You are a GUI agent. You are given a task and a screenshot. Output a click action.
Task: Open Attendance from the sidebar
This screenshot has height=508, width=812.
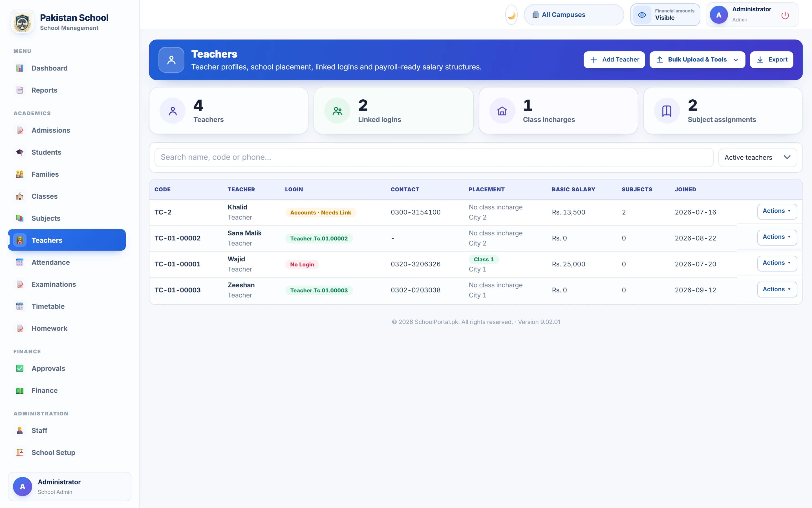(67, 262)
